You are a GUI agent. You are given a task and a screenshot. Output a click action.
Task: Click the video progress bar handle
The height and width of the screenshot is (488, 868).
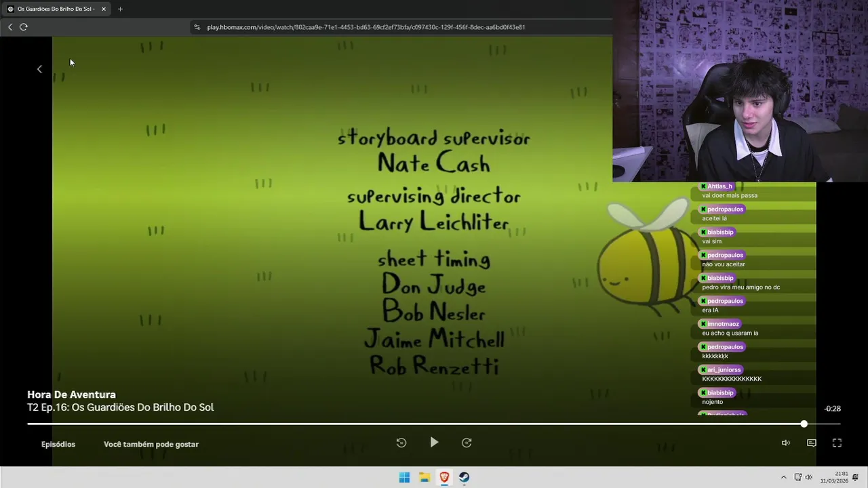[x=804, y=424]
